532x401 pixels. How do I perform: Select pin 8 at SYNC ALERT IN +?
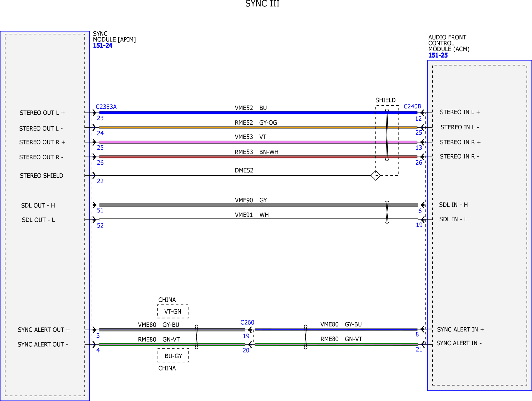[x=417, y=334]
